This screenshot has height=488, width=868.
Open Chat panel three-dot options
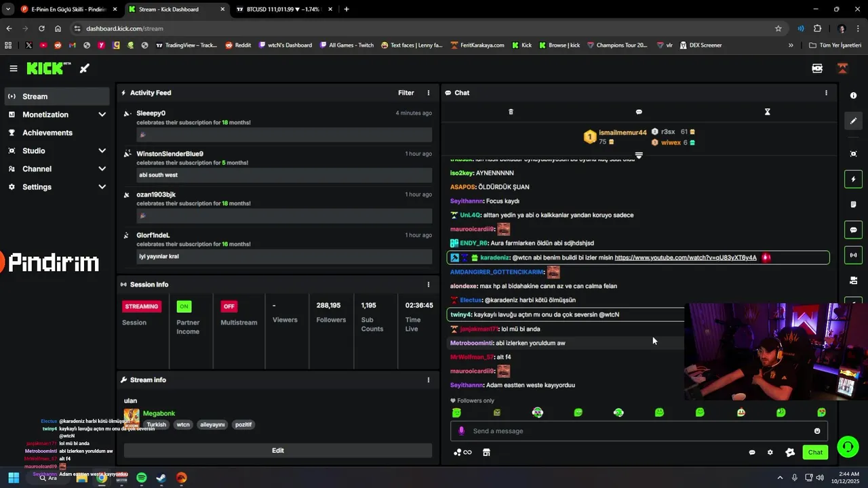pyautogui.click(x=826, y=93)
